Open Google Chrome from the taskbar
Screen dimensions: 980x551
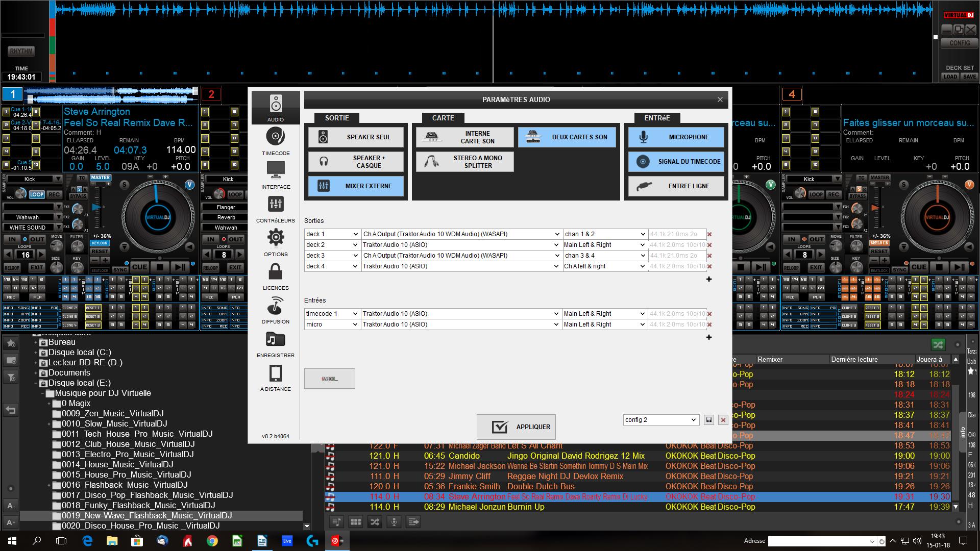[212, 541]
